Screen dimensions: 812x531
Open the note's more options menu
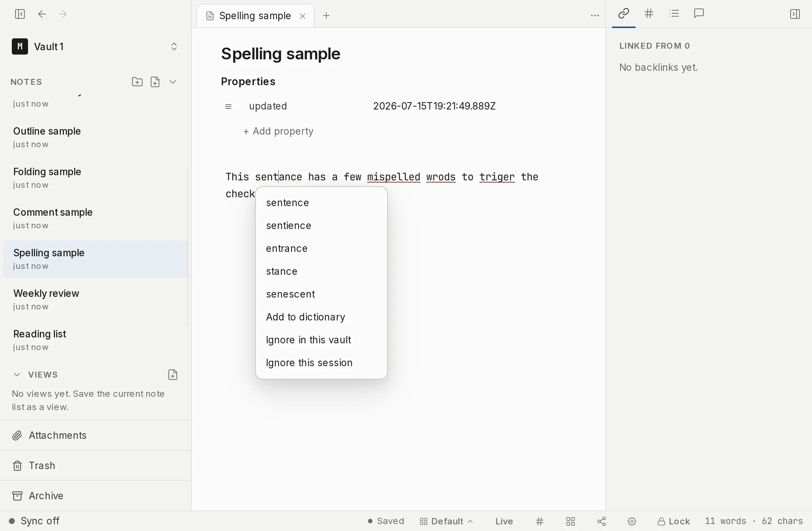595,15
